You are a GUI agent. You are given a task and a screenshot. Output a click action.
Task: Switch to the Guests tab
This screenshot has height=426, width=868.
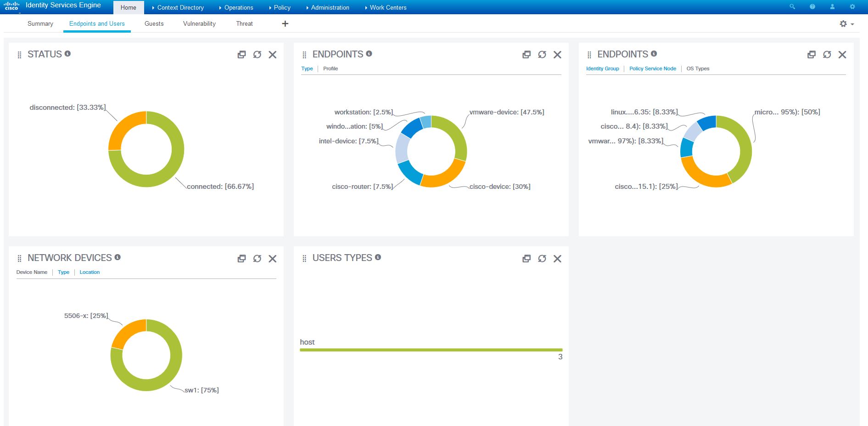click(x=154, y=23)
